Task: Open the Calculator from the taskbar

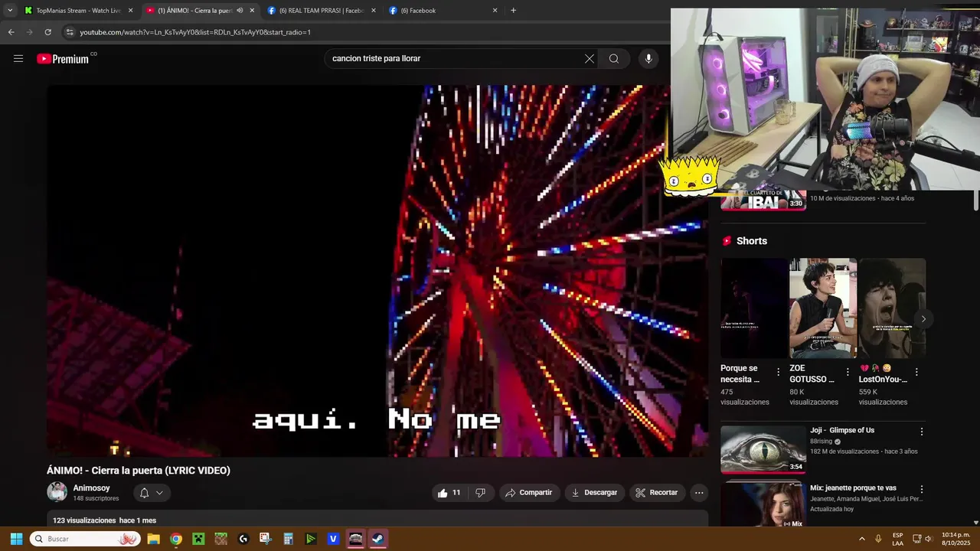Action: (289, 539)
